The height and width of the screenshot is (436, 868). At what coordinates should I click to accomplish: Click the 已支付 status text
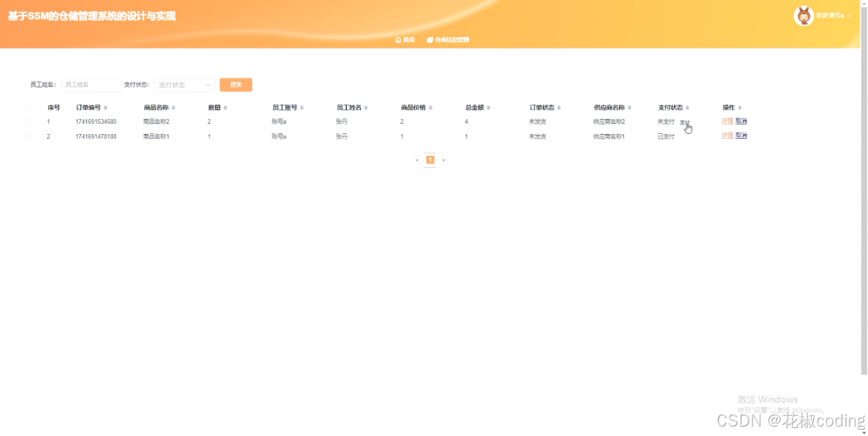tap(666, 136)
